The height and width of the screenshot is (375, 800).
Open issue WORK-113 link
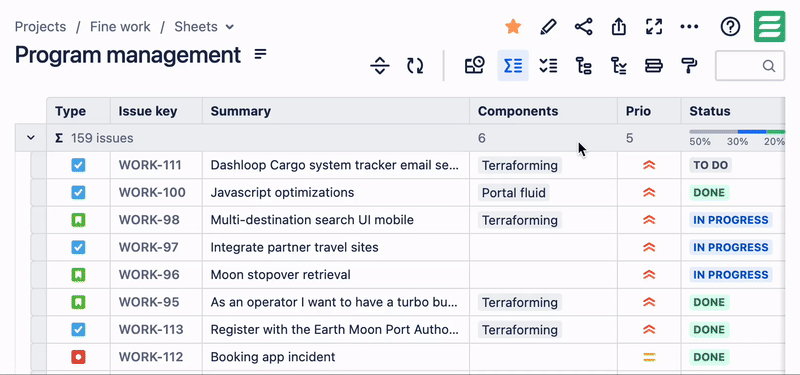tap(151, 330)
